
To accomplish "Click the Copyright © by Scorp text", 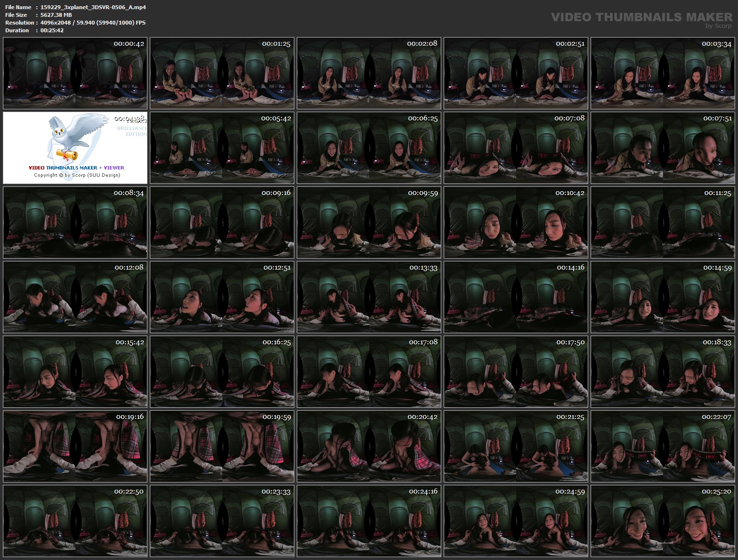I will tap(76, 175).
